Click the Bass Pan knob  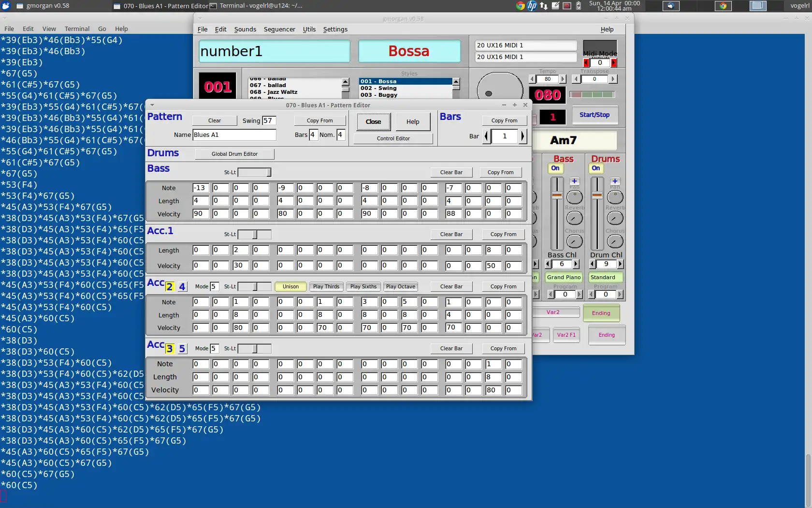point(574,197)
